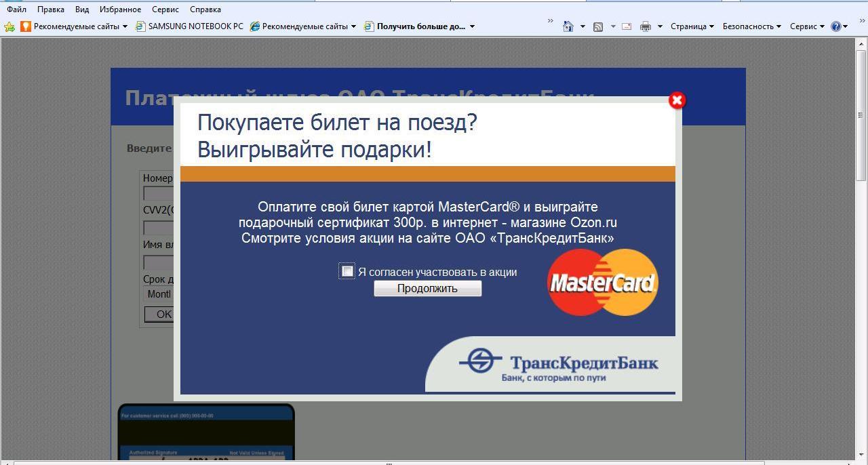Click the RSS feeds icon
Screen dimensions: 868x465
pyautogui.click(x=598, y=26)
